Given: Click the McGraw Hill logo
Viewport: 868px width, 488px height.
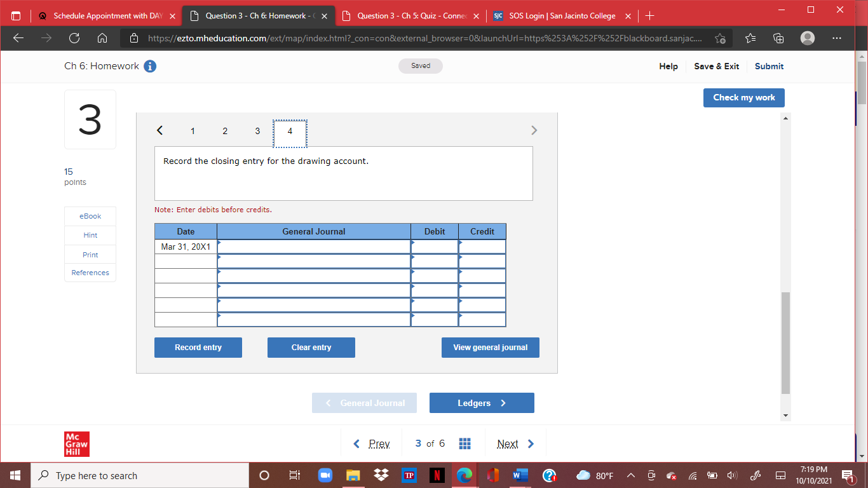Looking at the screenshot, I should pyautogui.click(x=77, y=444).
